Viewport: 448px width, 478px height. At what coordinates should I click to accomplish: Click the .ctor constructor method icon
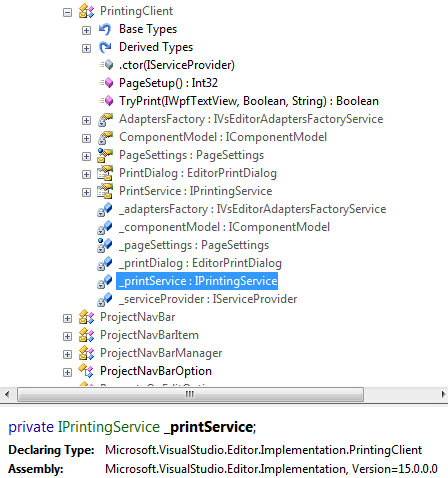pos(106,65)
